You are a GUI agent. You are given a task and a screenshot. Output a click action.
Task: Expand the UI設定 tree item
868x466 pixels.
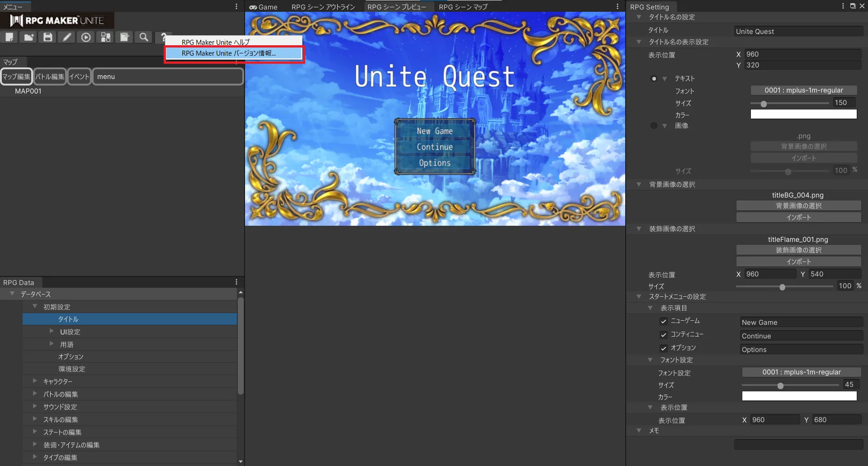pos(52,331)
